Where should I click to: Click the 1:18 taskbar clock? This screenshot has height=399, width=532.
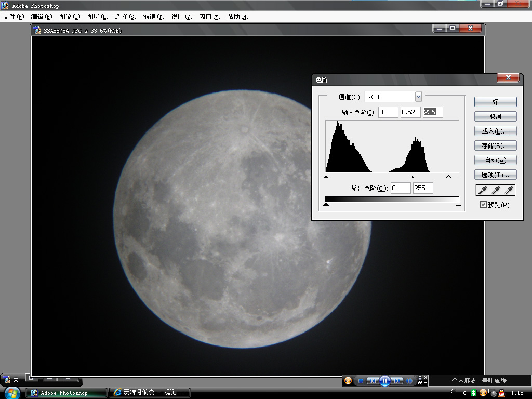click(517, 393)
